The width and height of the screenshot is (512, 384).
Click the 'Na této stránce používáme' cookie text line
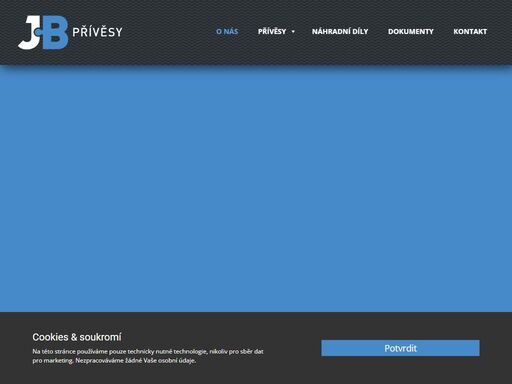[x=148, y=351]
